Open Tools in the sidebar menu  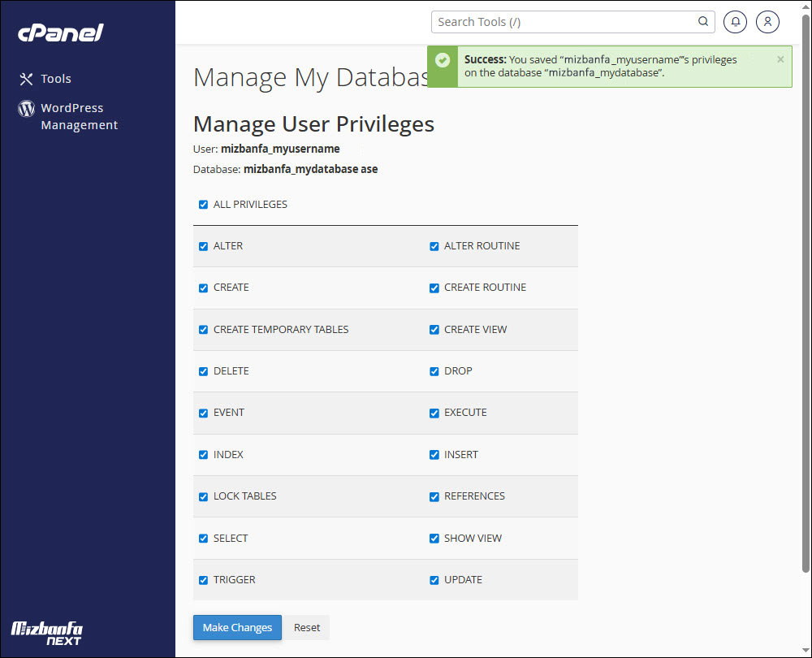(x=56, y=79)
